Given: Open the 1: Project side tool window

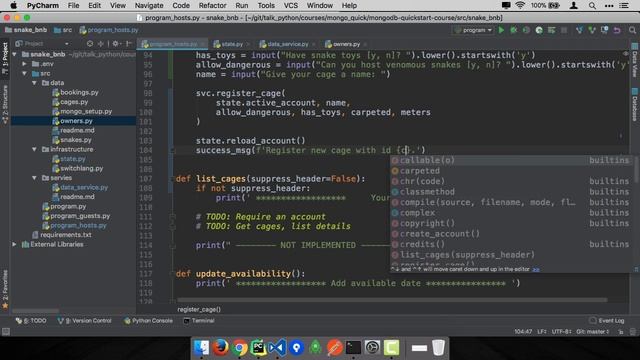Looking at the screenshot, I should (5, 58).
